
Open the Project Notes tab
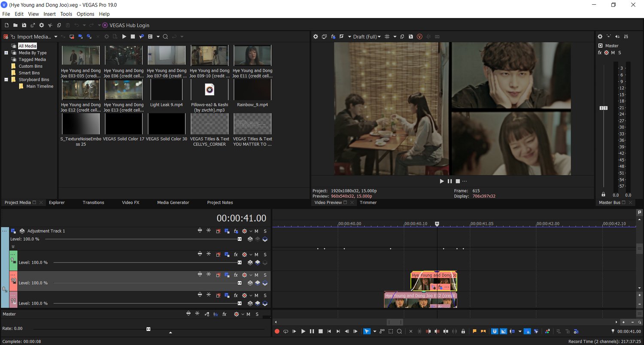coord(220,203)
